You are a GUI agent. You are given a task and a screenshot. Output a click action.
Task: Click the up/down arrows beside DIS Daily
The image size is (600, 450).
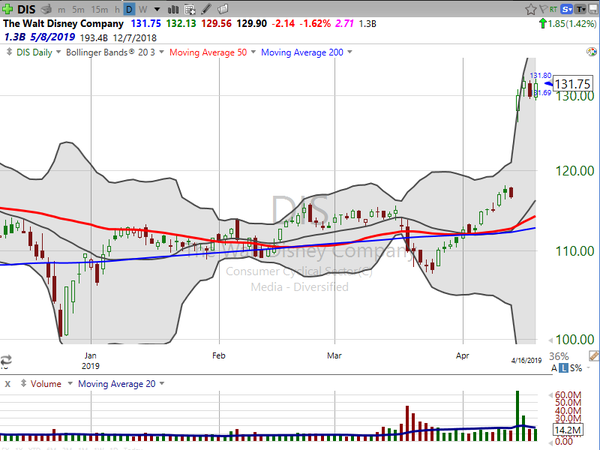[x=9, y=52]
